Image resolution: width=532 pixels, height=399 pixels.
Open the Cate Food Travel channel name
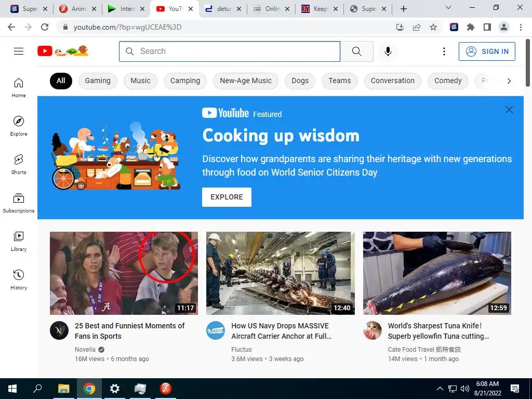pyautogui.click(x=424, y=350)
